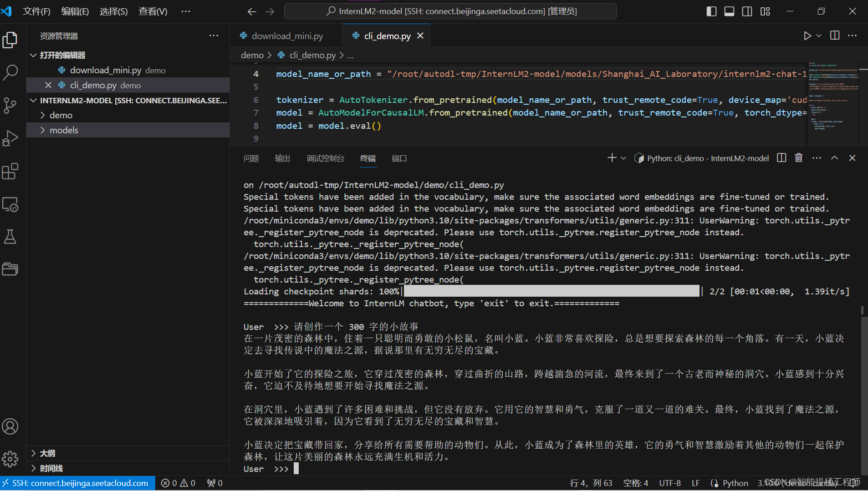Toggle primary side bar visibility
The height and width of the screenshot is (491, 868).
(711, 11)
